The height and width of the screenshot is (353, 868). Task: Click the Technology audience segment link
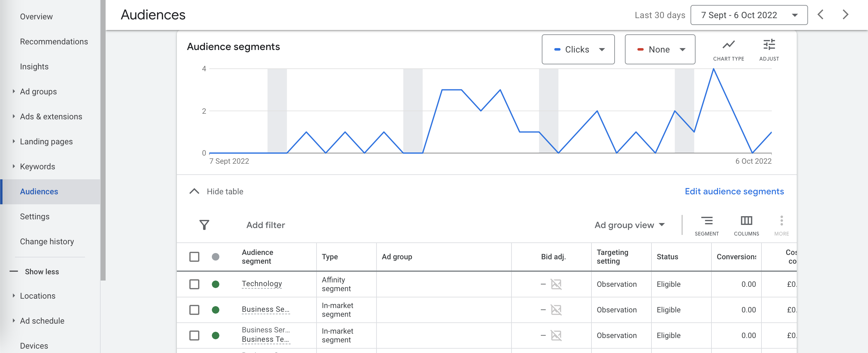coord(262,284)
